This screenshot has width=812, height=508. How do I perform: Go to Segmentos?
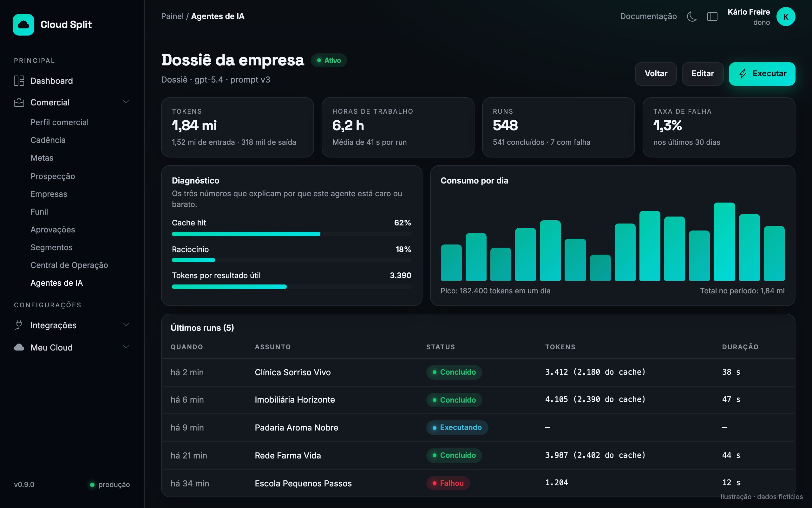[x=51, y=247]
